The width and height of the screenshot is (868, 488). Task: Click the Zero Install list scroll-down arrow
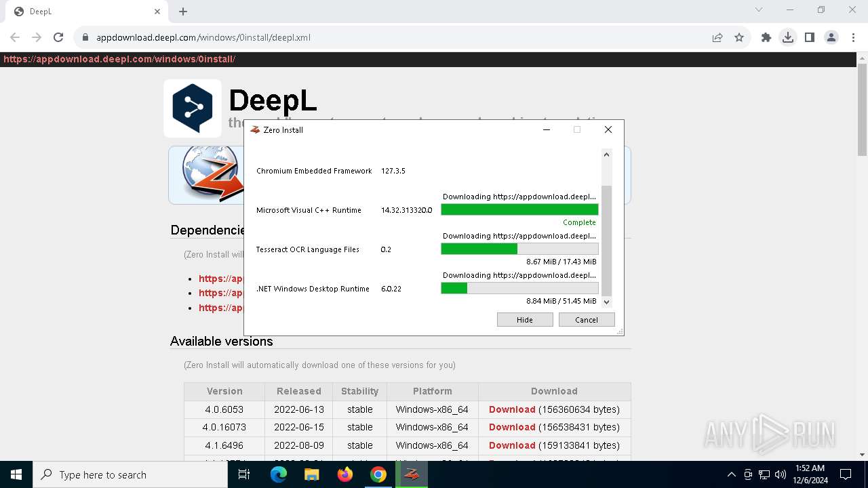pos(607,302)
